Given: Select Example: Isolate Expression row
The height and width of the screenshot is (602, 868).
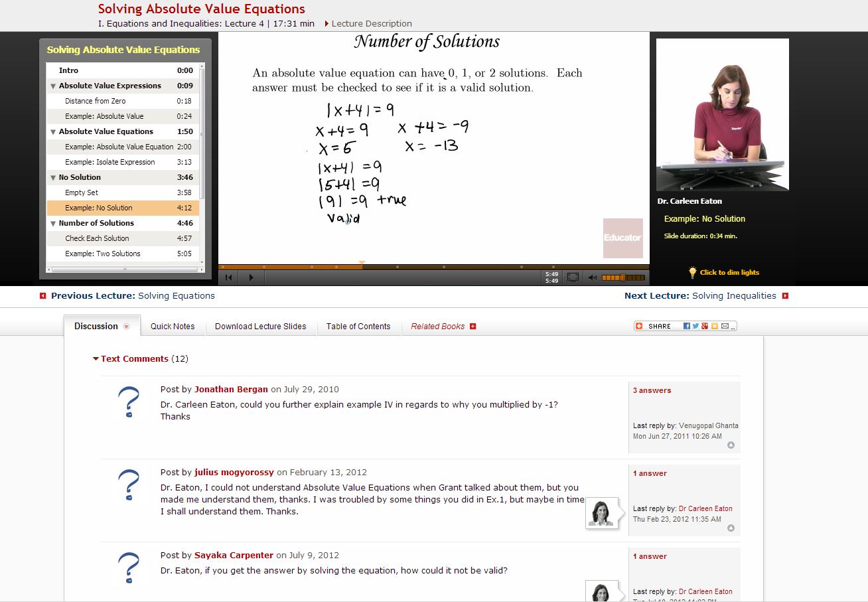Looking at the screenshot, I should [123, 162].
